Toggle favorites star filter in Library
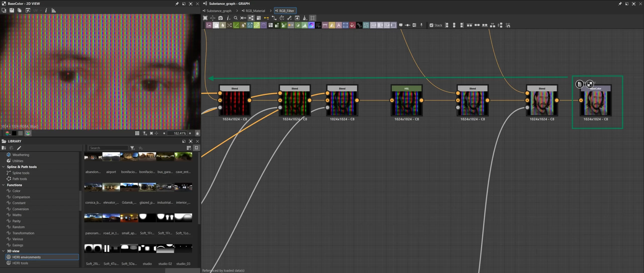The width and height of the screenshot is (644, 273). [141, 148]
